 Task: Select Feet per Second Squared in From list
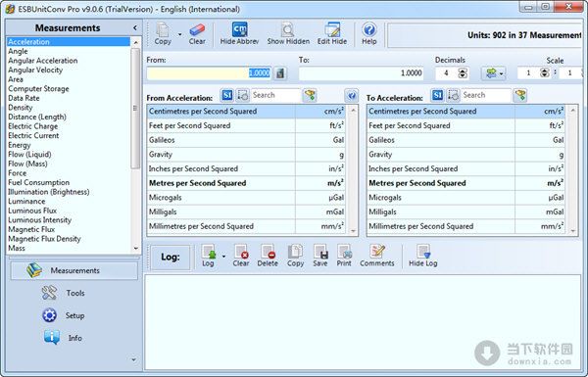(246, 125)
